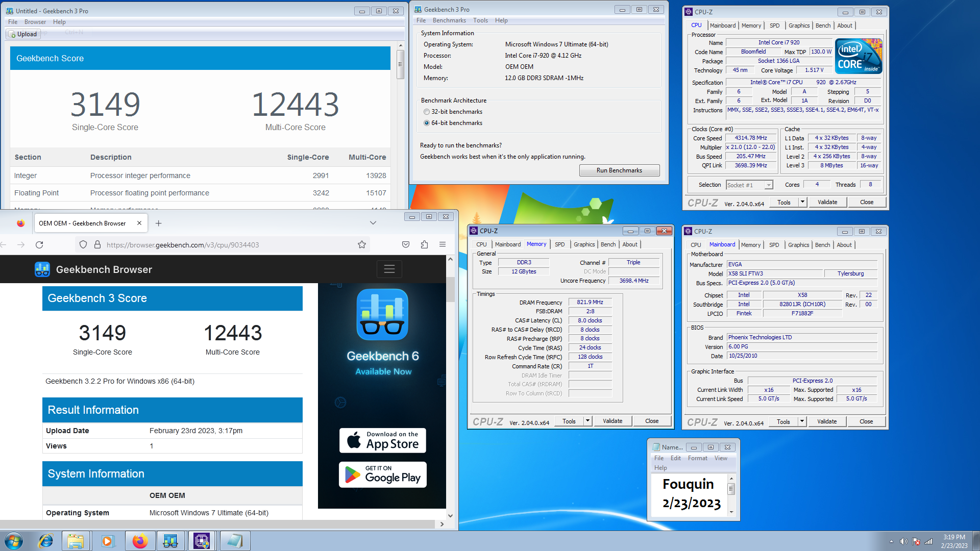980x551 pixels.
Task: Click the Firefox View icon left of tabs
Action: 20,223
